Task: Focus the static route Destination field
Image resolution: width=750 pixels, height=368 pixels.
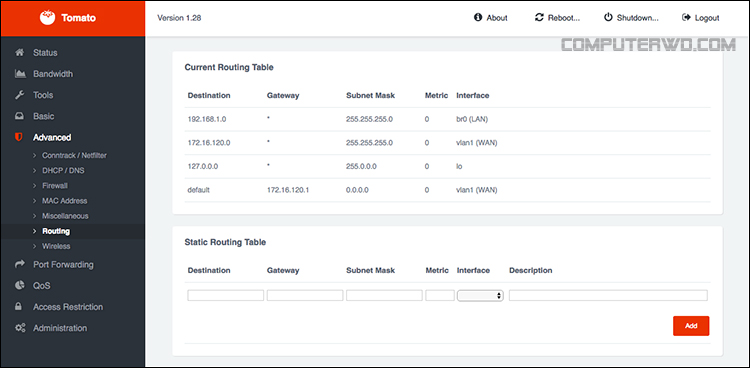Action: coord(225,295)
